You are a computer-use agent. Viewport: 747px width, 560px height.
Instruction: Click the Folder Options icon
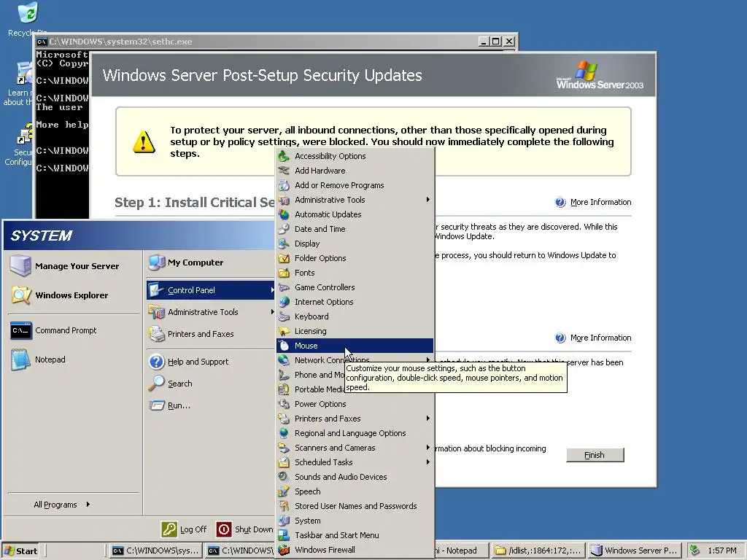click(x=284, y=258)
